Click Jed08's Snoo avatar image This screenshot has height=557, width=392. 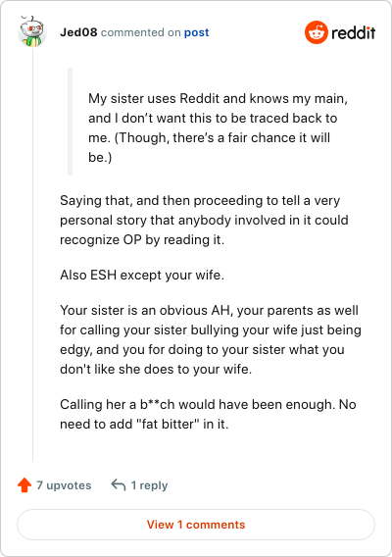[x=32, y=31]
